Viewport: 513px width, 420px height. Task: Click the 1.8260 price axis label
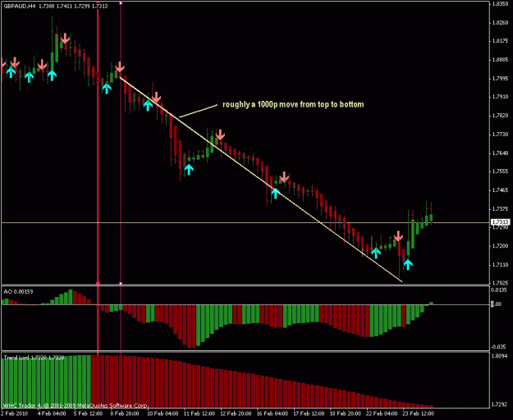point(501,22)
